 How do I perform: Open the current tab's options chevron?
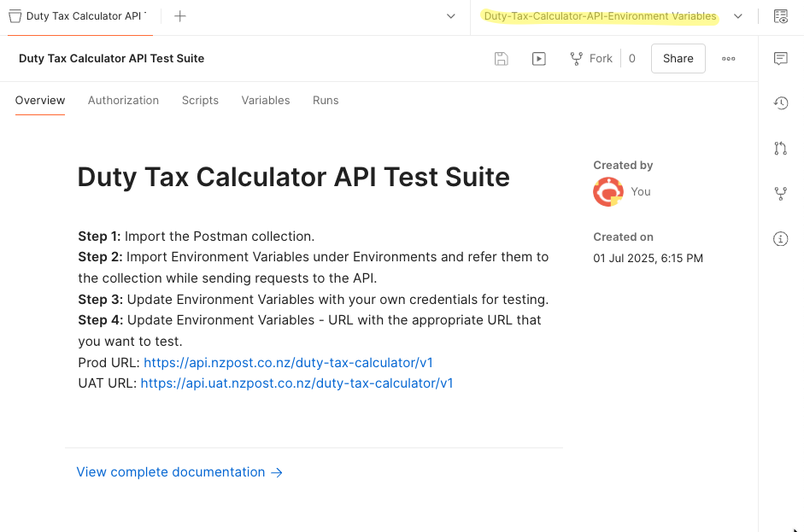(x=450, y=16)
